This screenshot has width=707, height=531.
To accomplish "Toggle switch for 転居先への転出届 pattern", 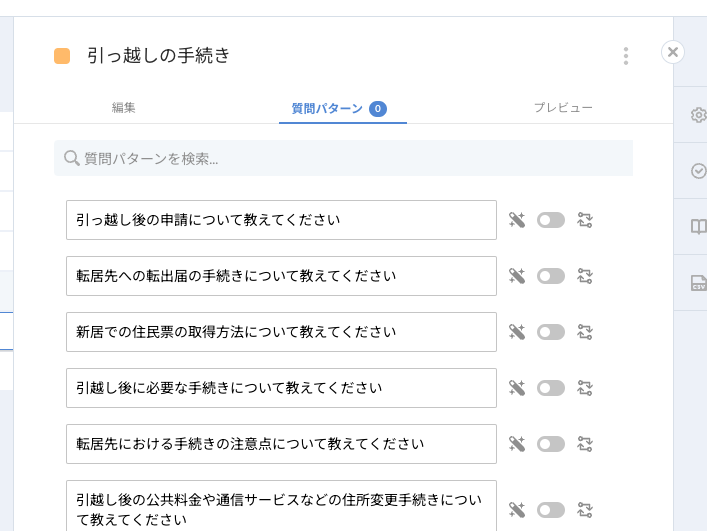I will (551, 276).
